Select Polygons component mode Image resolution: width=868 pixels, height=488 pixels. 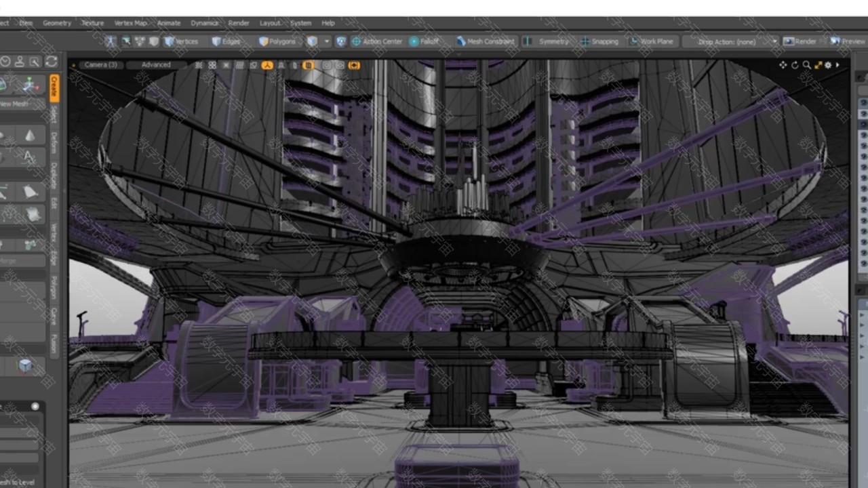[277, 41]
